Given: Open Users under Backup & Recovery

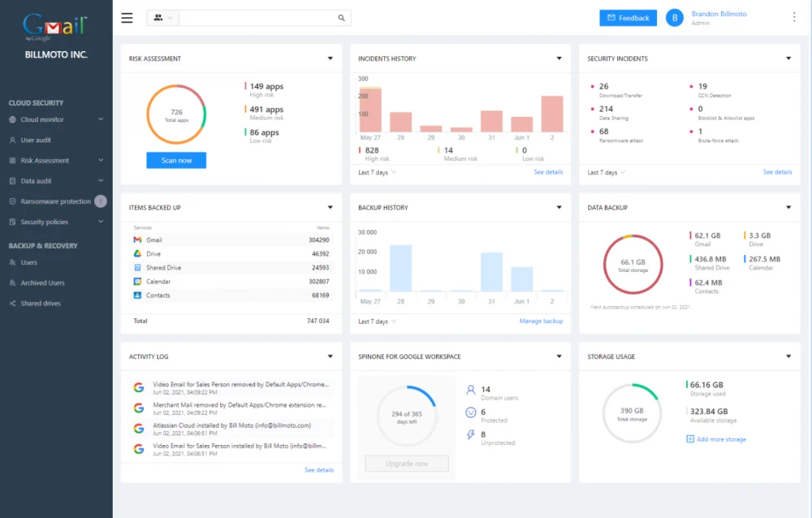Looking at the screenshot, I should (28, 262).
